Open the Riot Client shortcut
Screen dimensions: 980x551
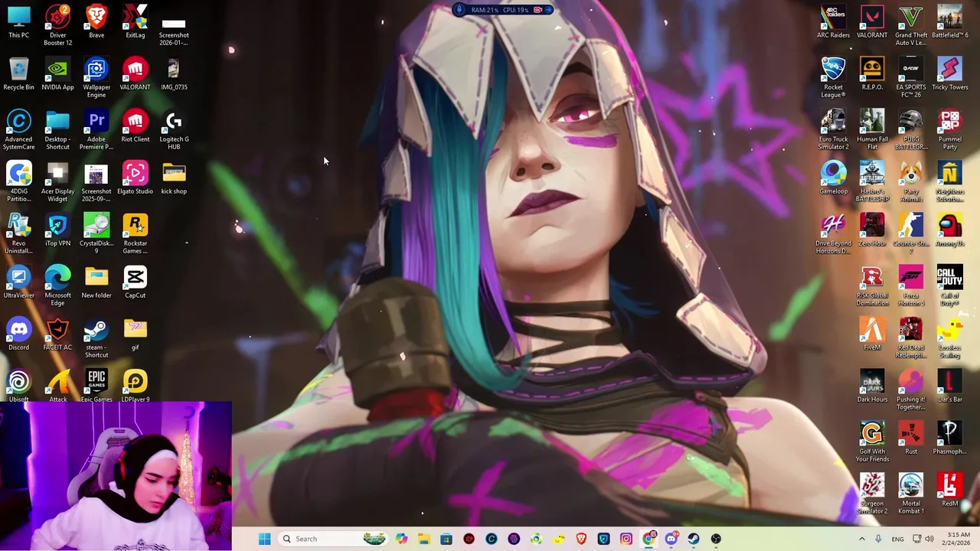[136, 126]
